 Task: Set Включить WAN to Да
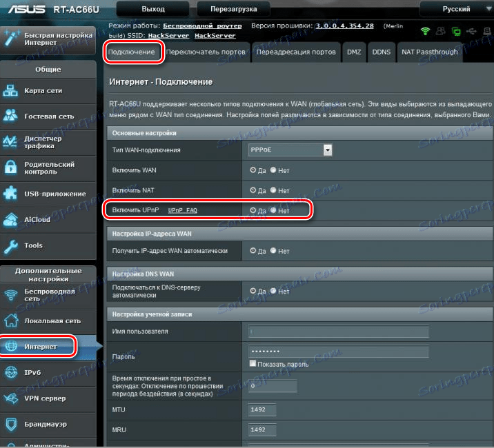pos(253,170)
